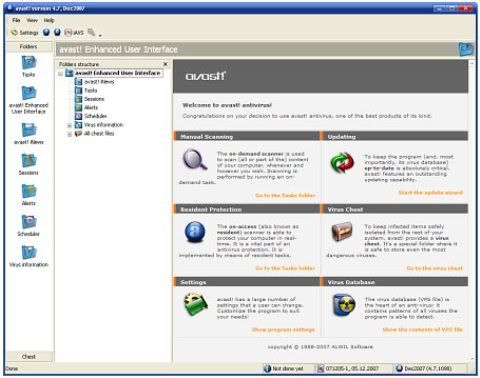The width and height of the screenshot is (480, 378).
Task: Click the first blue globe toolbar icon
Action: pyautogui.click(x=47, y=32)
